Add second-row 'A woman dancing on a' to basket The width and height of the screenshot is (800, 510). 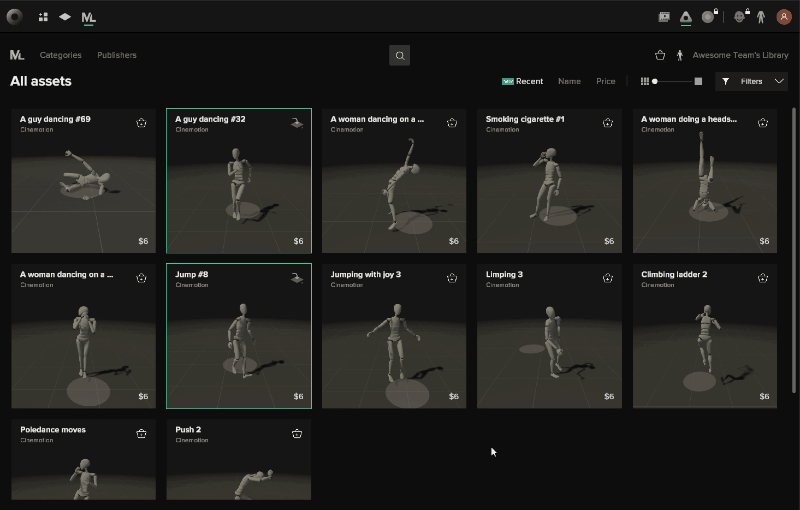(141, 278)
